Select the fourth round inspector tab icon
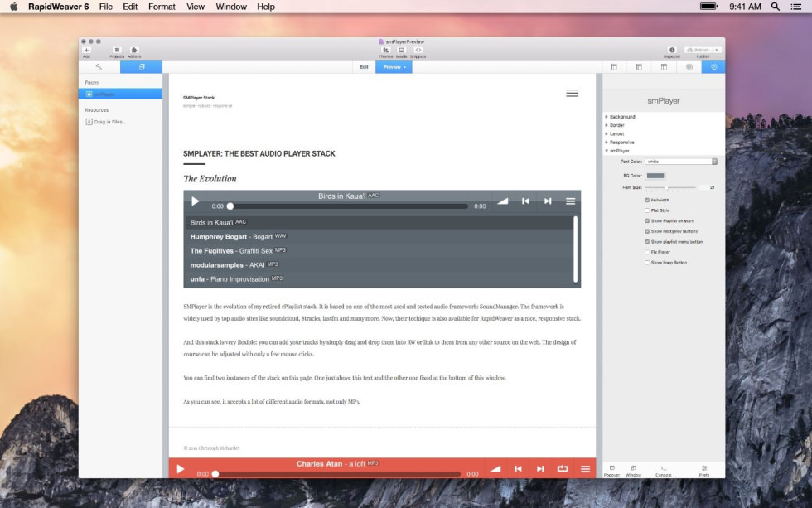The height and width of the screenshot is (508, 812). coord(689,67)
